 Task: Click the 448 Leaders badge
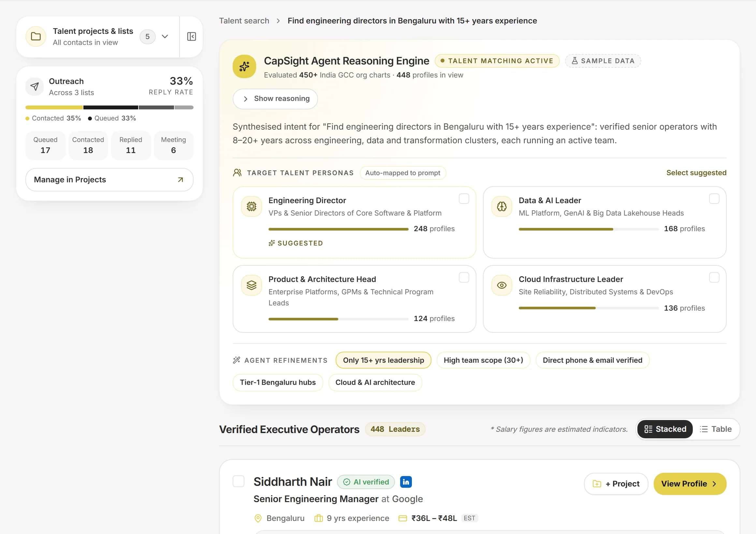395,429
